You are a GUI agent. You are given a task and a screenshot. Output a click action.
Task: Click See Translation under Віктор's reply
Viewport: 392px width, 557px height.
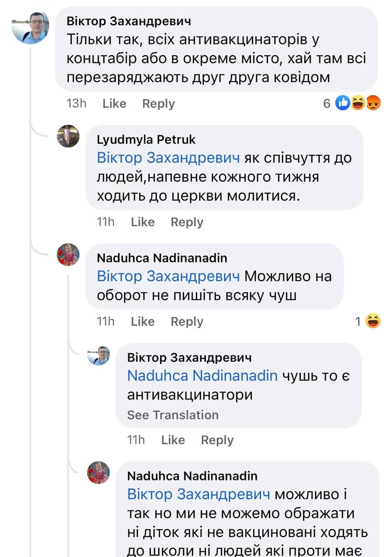pyautogui.click(x=173, y=415)
